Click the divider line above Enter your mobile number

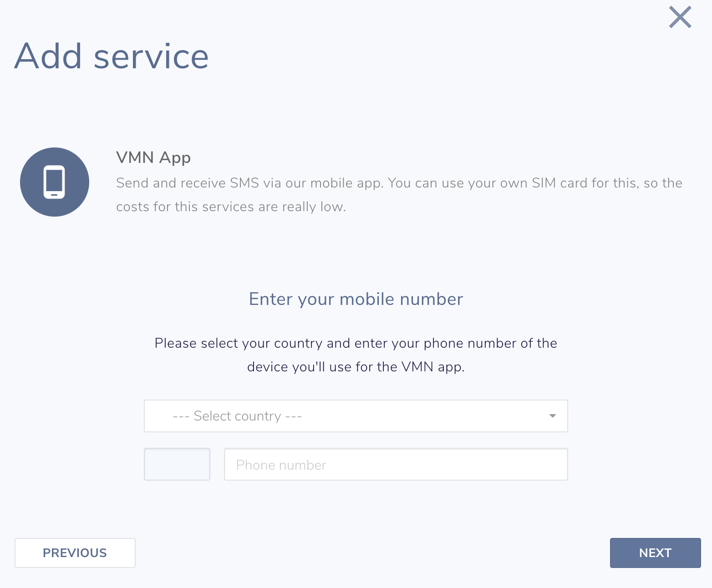356,245
